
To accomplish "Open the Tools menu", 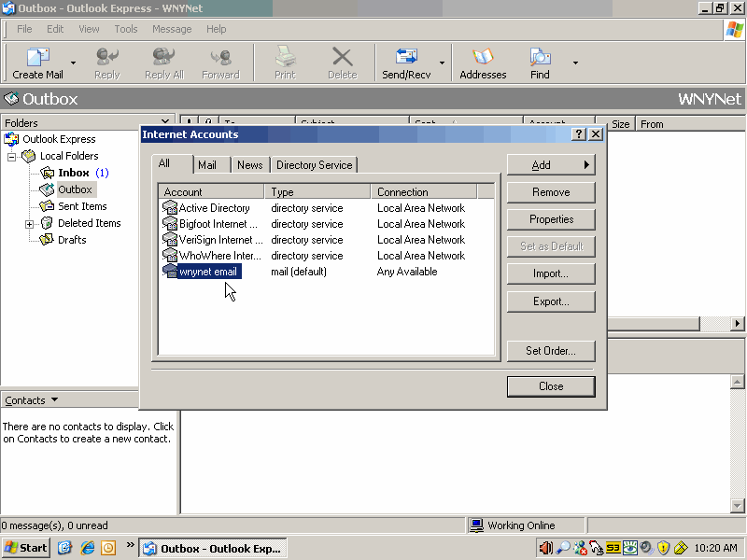I will point(126,29).
